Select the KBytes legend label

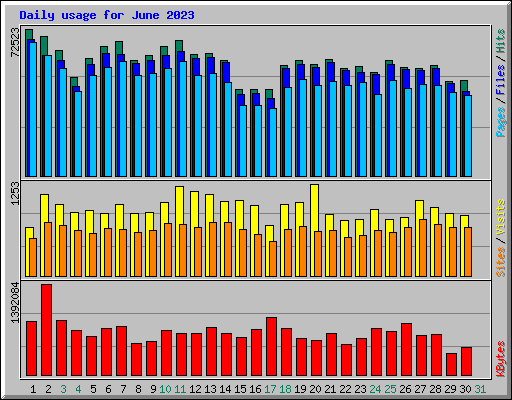coord(501,359)
